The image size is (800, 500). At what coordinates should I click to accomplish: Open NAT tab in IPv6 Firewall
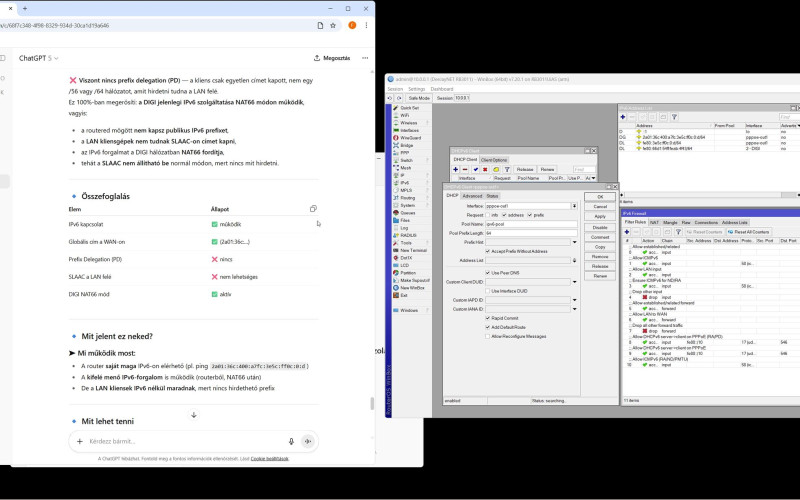pos(654,222)
